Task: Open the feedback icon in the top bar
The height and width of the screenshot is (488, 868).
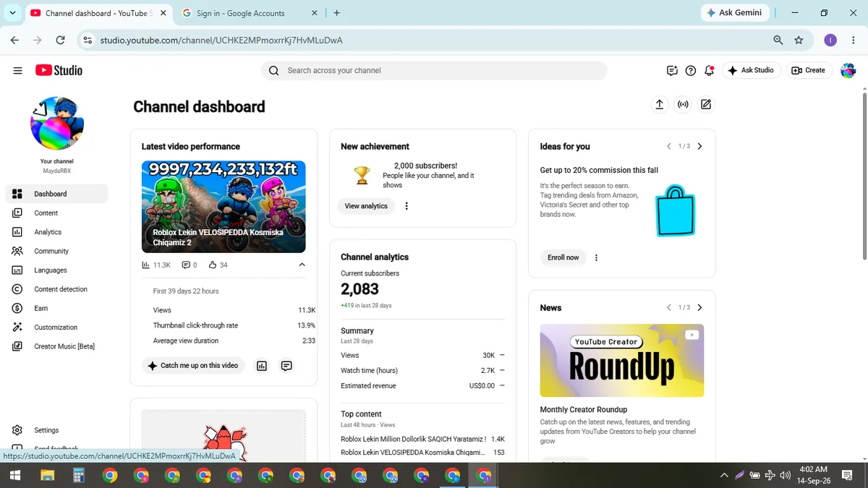Action: point(672,70)
